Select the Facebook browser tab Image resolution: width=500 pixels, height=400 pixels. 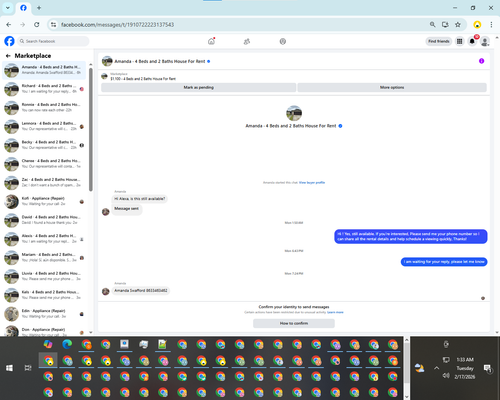click(x=23, y=8)
